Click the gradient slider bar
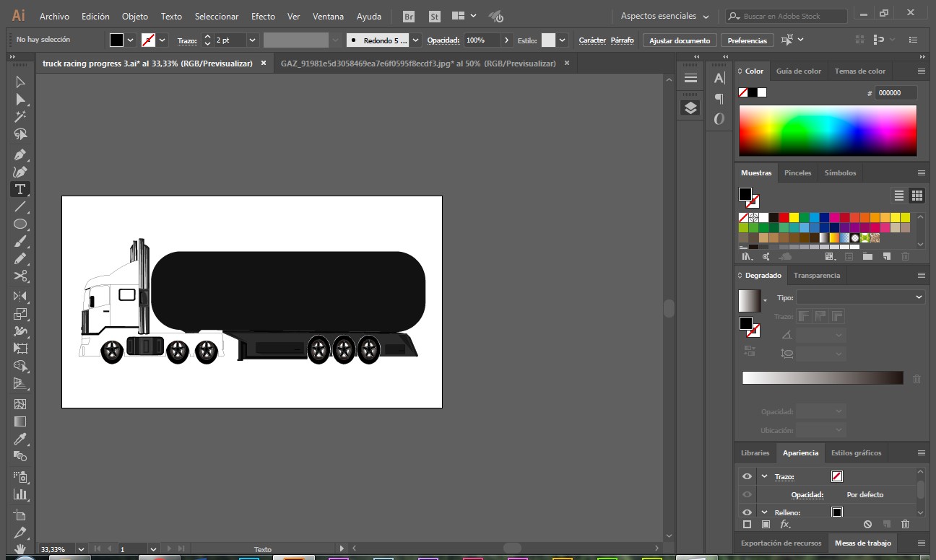 823,378
